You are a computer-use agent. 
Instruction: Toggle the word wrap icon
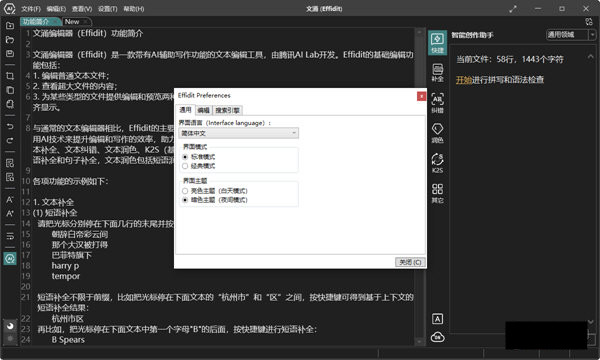pos(10,236)
